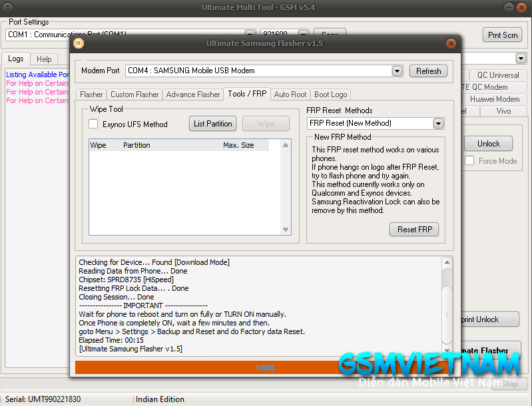Open the Auto Root tab
Screen dimensions: 532x406
tap(290, 95)
